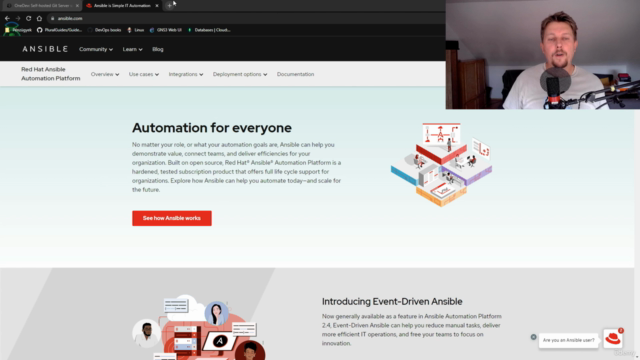
Task: Reload the page with the refresh icon
Action: [x=29, y=18]
